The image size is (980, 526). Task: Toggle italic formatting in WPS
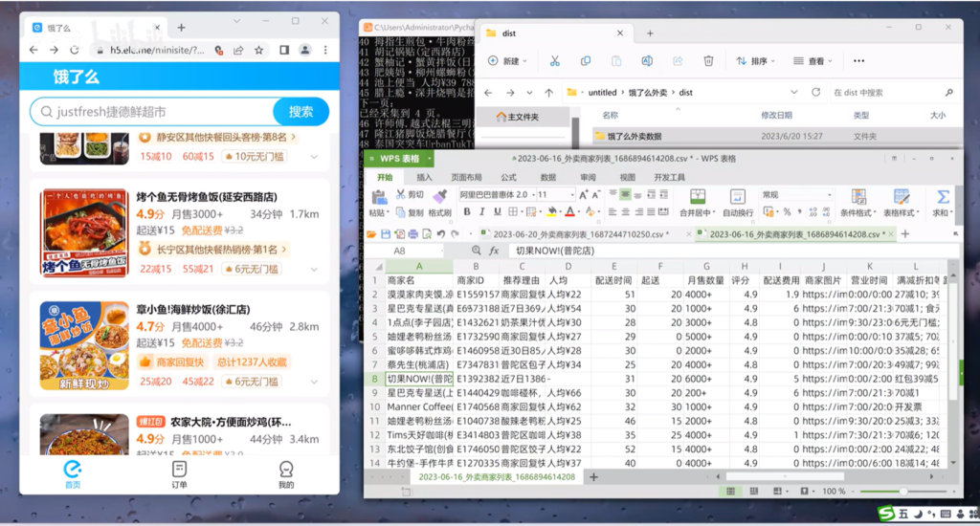482,212
